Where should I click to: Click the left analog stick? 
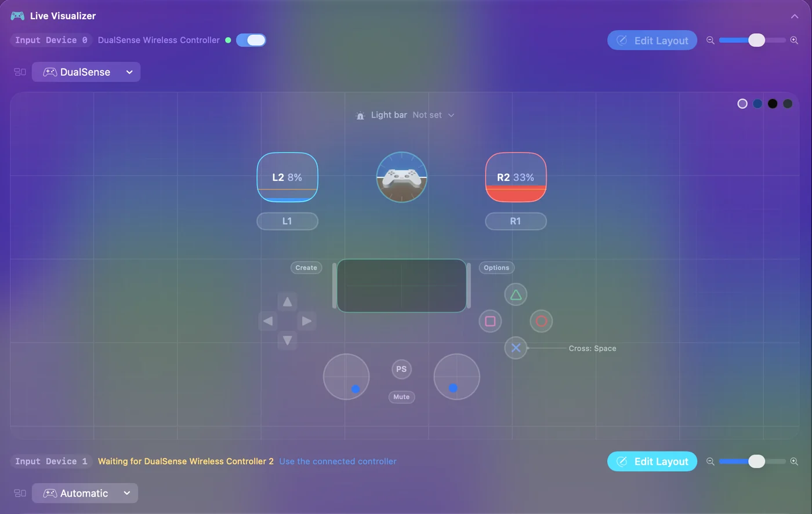[346, 377]
